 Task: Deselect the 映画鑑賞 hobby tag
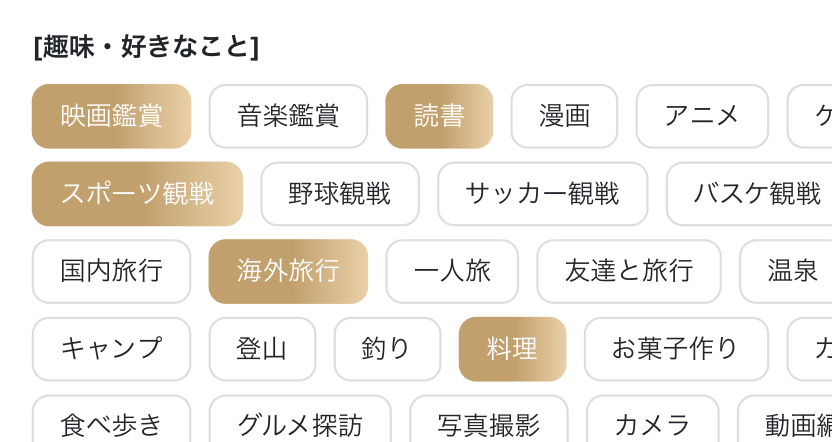[111, 116]
